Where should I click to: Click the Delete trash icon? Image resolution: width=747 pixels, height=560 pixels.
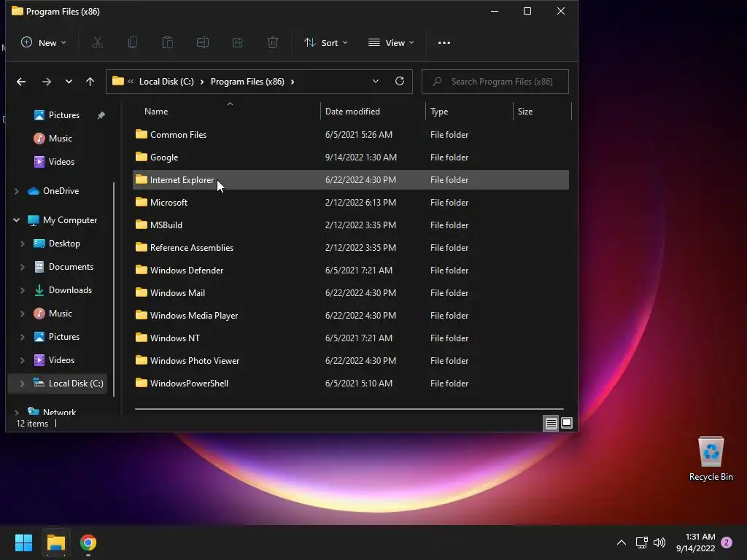(273, 43)
